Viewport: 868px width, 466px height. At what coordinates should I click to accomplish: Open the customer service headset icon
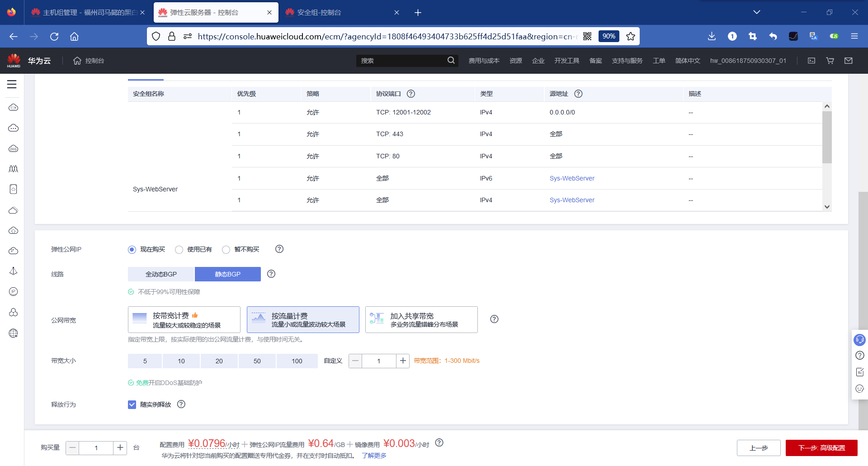click(859, 339)
